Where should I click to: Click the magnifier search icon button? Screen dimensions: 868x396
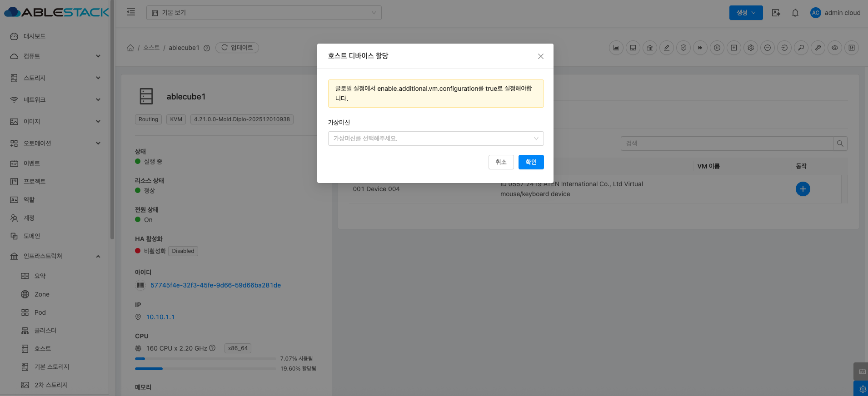840,144
